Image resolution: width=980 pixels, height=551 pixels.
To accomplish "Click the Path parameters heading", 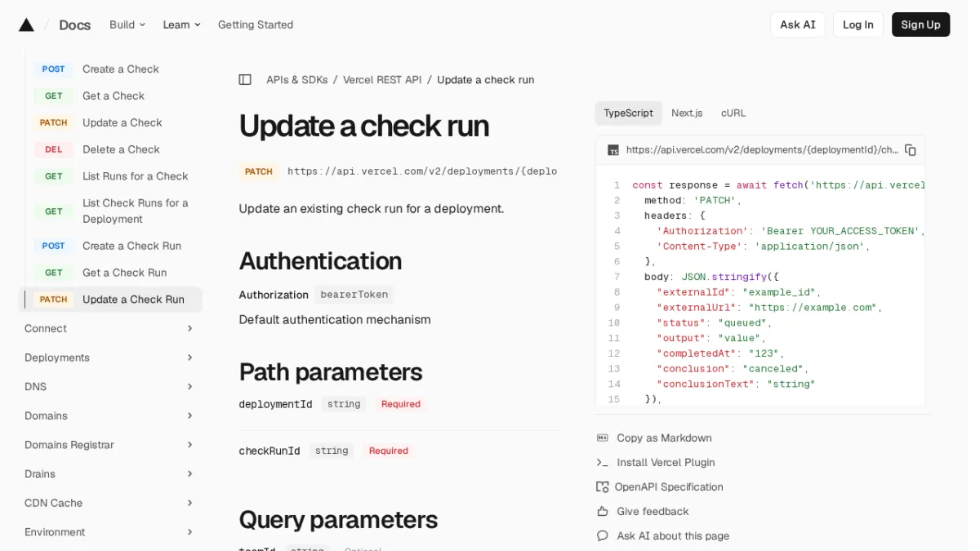I will [x=331, y=372].
